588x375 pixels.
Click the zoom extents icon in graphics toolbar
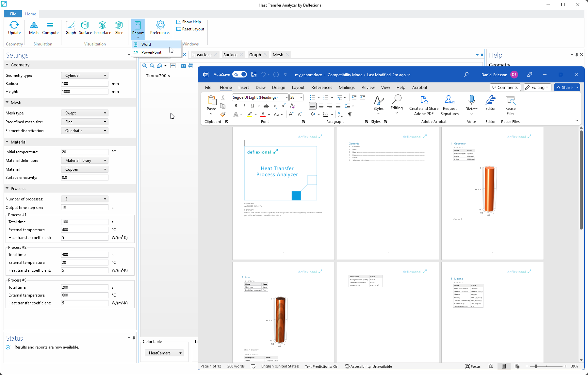tap(173, 66)
